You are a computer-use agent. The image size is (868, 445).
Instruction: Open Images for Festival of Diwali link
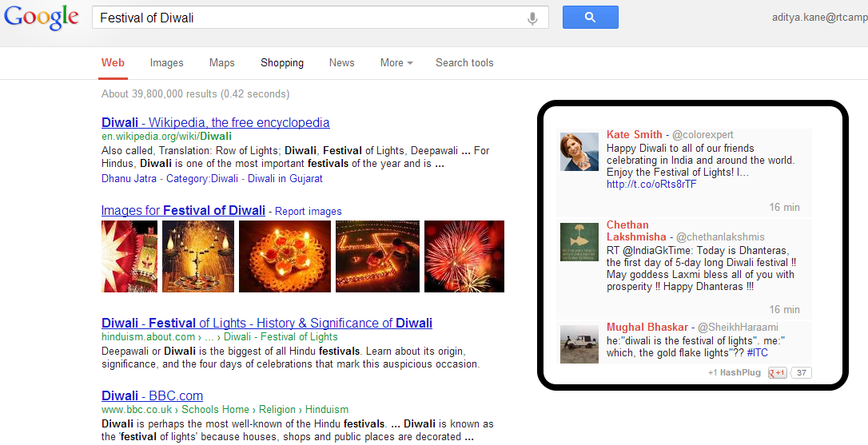point(183,210)
